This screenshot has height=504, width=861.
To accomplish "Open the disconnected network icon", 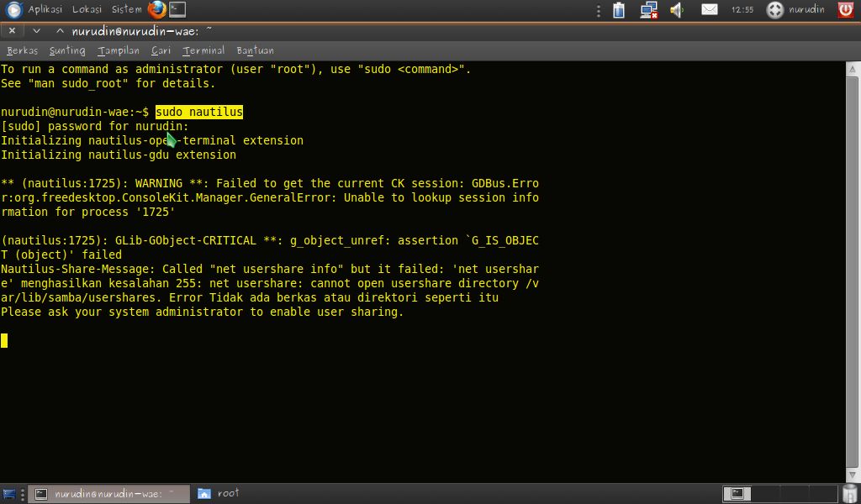I will (648, 10).
